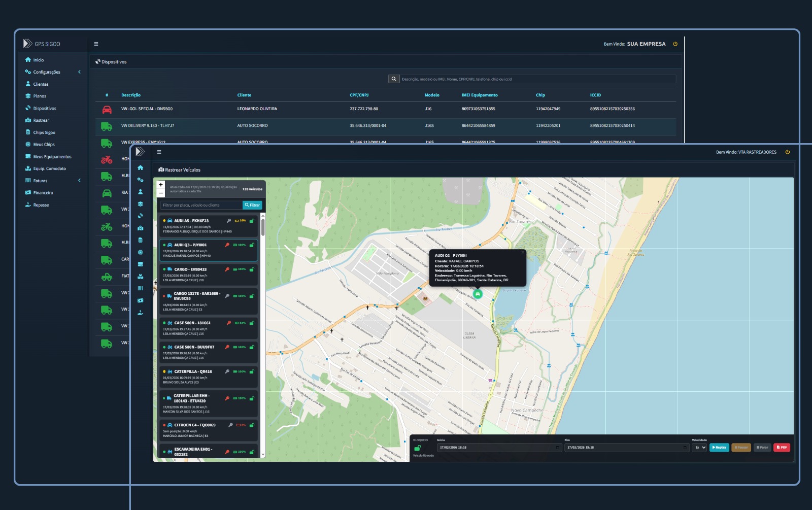Focus the Dispositivos search input field
Screen dimensions: 812x510
[538, 79]
